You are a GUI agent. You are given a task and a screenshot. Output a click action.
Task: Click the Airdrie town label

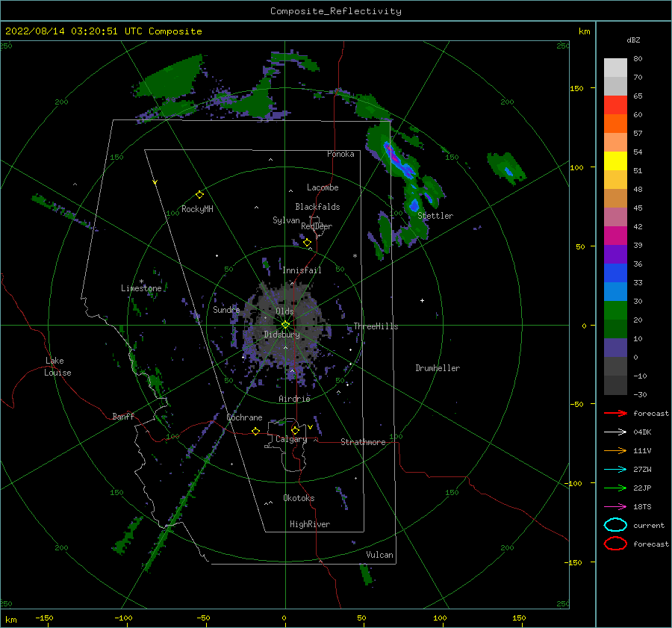click(x=294, y=399)
